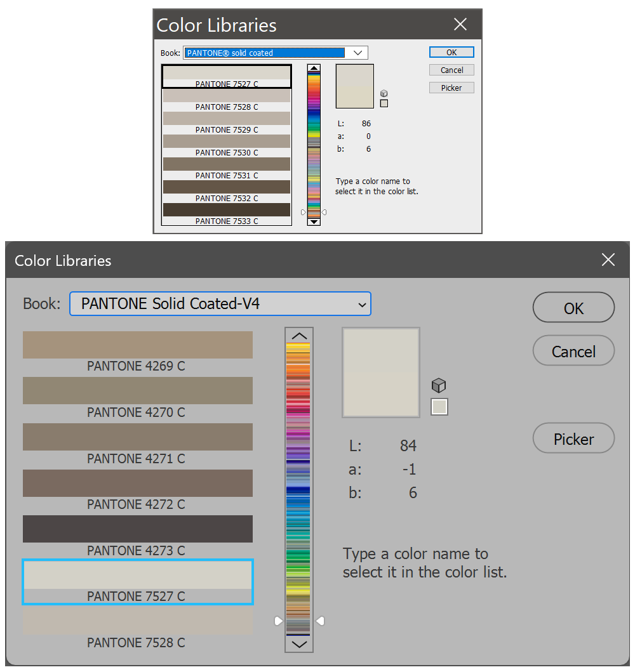635x672 pixels.
Task: Click the "Type a color name" hint in the PANTONE® solid coated dialog
Action: coord(377,187)
